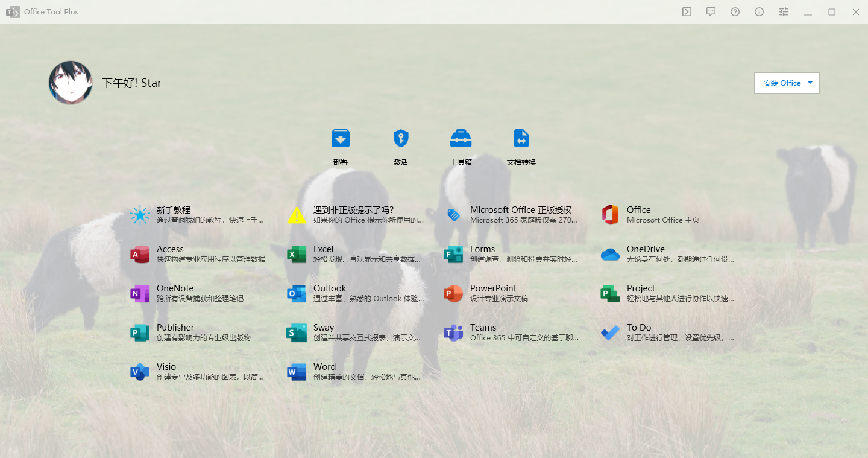Click the help question mark icon
Screen dimensions: 868x458
(735, 12)
